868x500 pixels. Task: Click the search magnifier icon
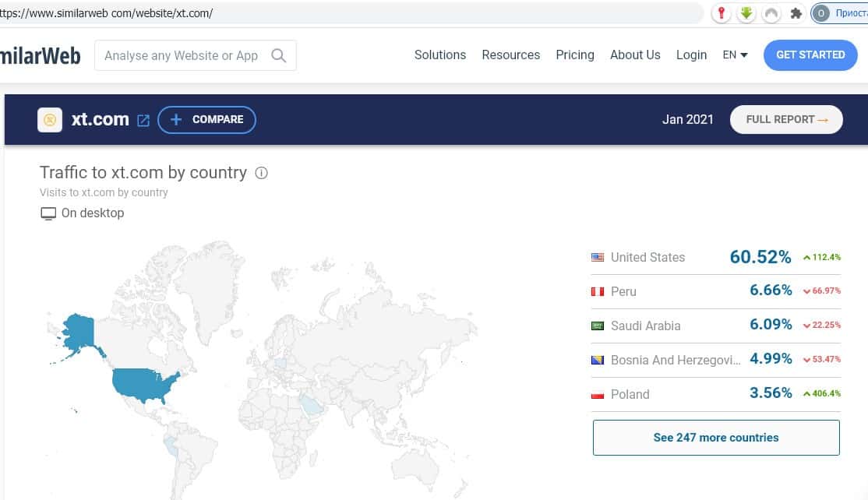pyautogui.click(x=278, y=55)
